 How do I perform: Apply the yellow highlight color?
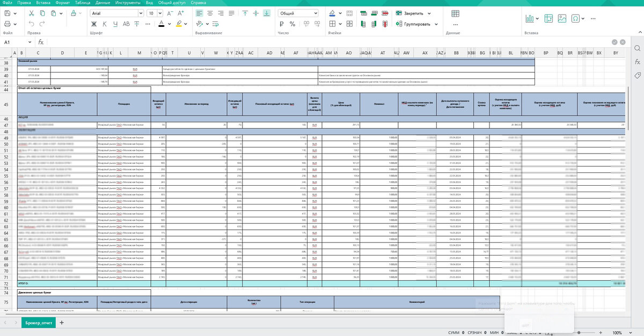pos(179,24)
